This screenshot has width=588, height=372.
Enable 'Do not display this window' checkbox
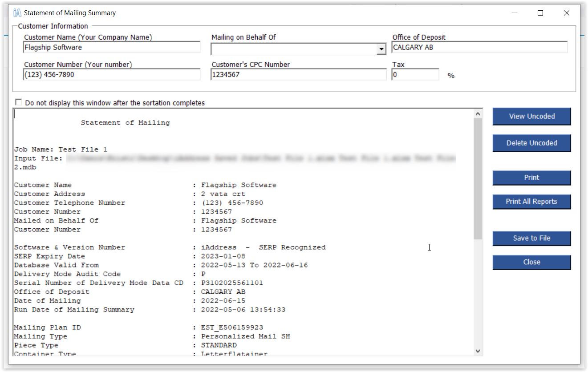pos(18,102)
